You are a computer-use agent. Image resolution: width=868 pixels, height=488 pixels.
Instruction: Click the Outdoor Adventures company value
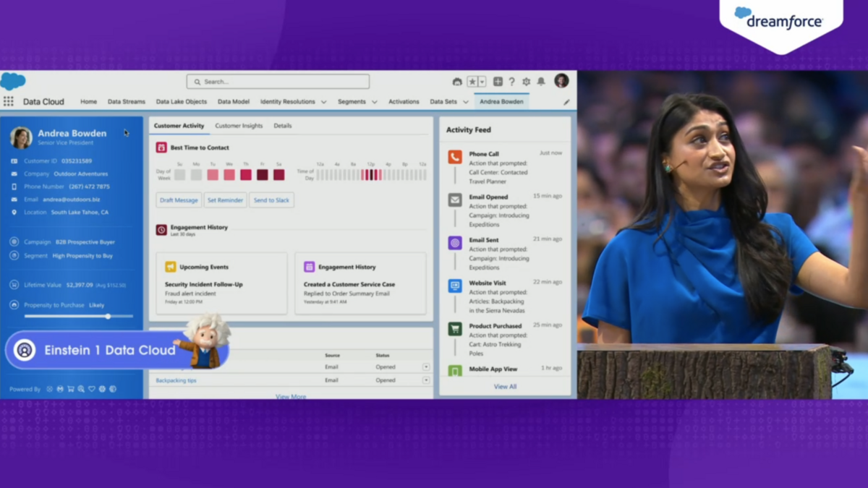point(81,174)
